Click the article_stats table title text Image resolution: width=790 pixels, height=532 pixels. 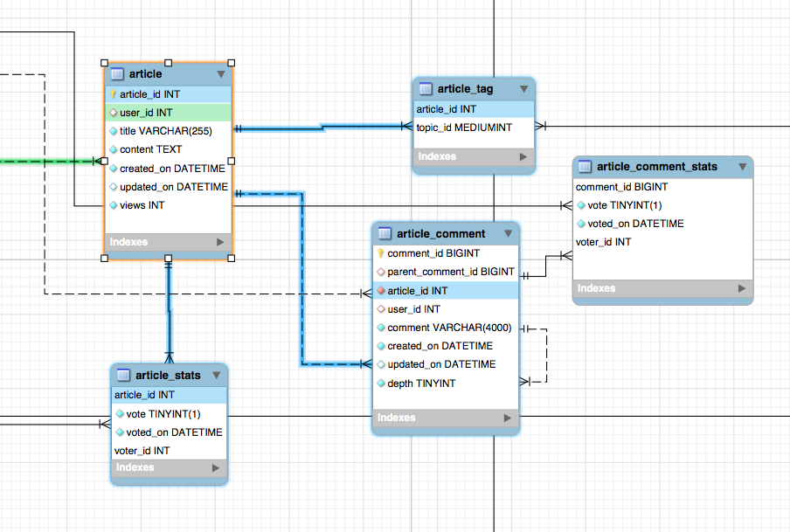[168, 376]
